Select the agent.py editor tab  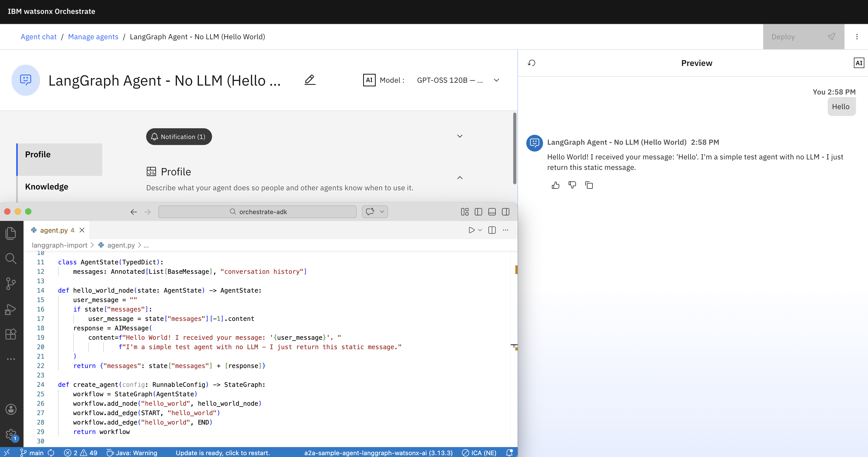pyautogui.click(x=54, y=230)
